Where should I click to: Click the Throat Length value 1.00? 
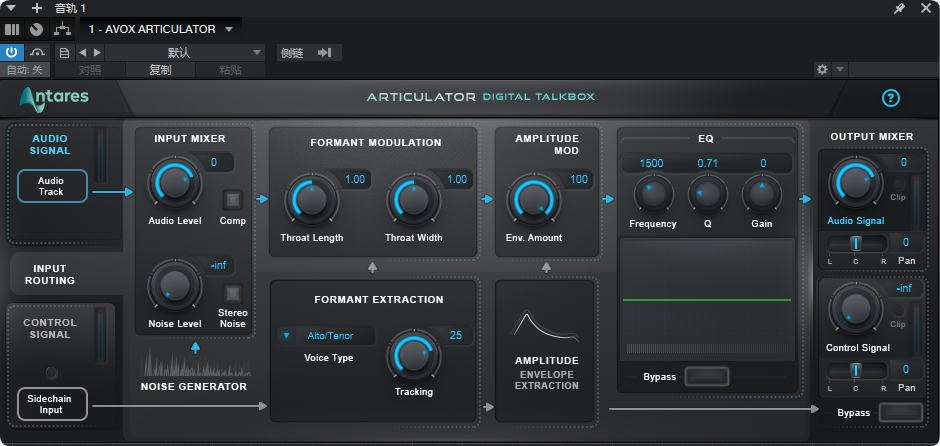354,179
